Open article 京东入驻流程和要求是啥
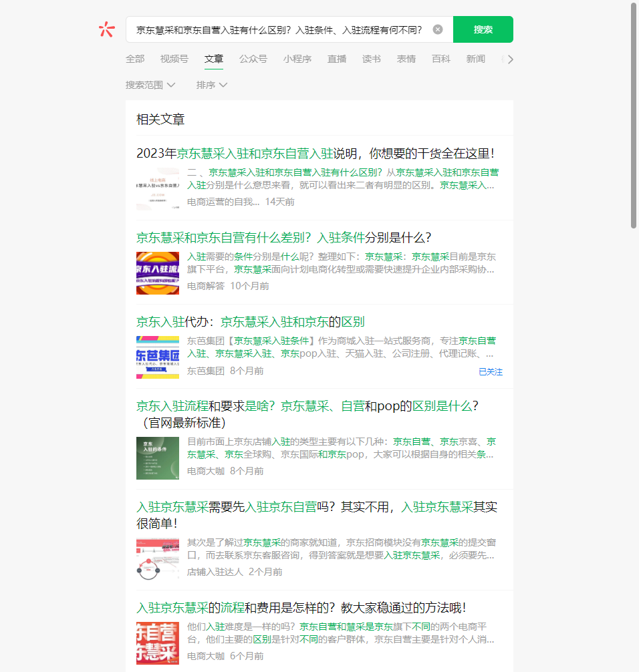This screenshot has height=672, width=639. point(307,414)
